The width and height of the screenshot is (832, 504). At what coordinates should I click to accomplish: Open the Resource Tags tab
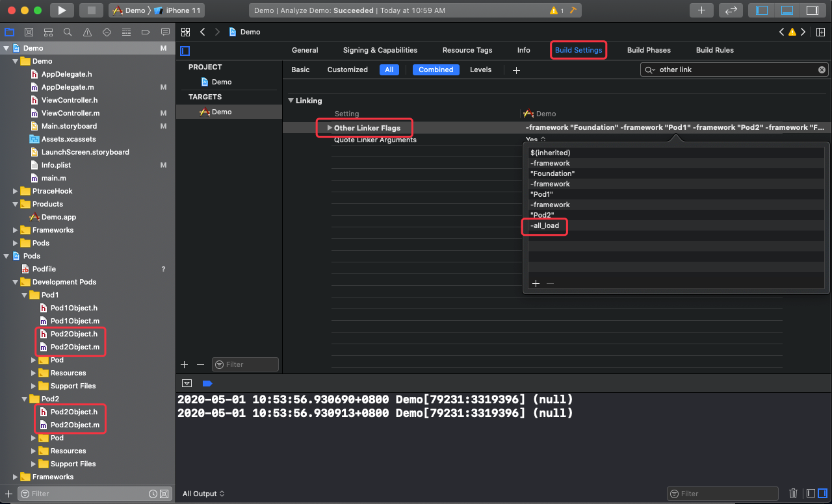point(467,50)
